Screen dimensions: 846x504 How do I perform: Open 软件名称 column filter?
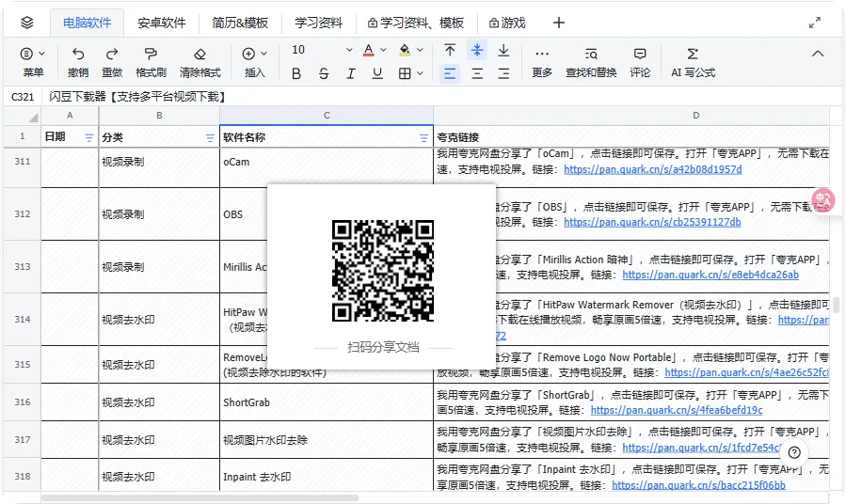click(423, 138)
